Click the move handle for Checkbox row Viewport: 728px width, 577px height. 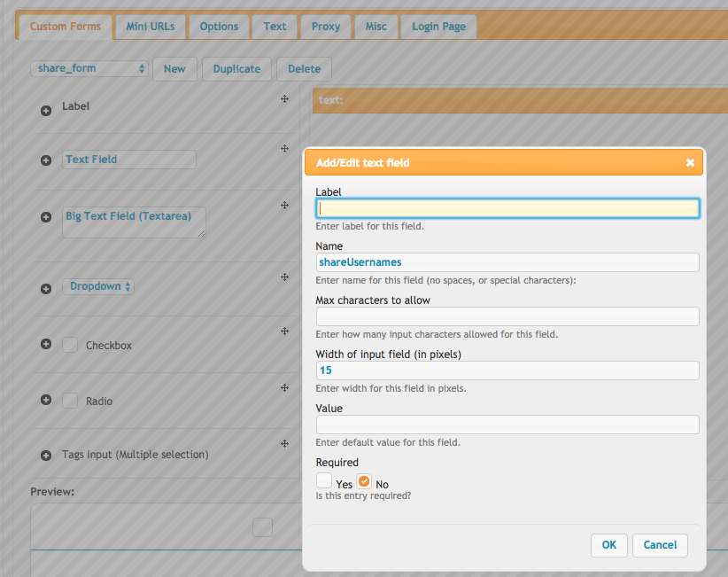click(284, 331)
